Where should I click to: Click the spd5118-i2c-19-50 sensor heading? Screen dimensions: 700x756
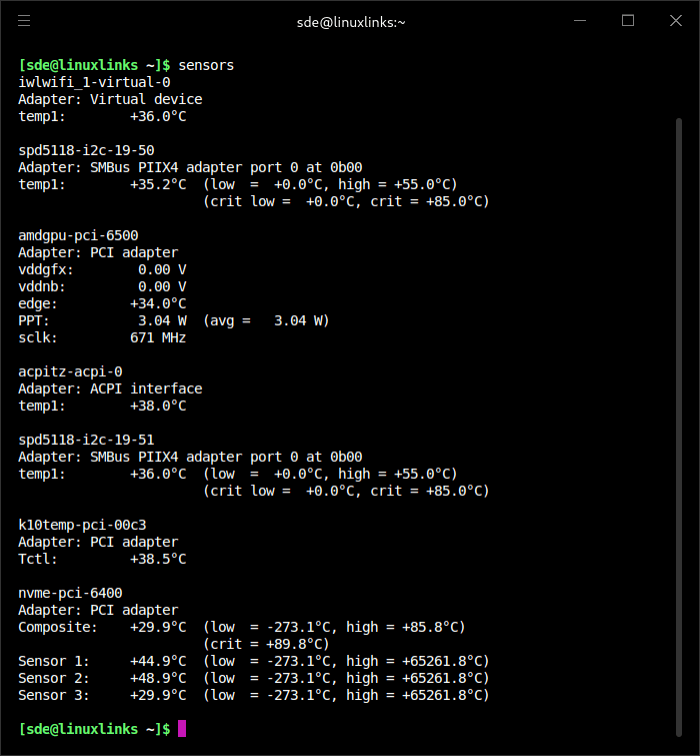point(86,150)
